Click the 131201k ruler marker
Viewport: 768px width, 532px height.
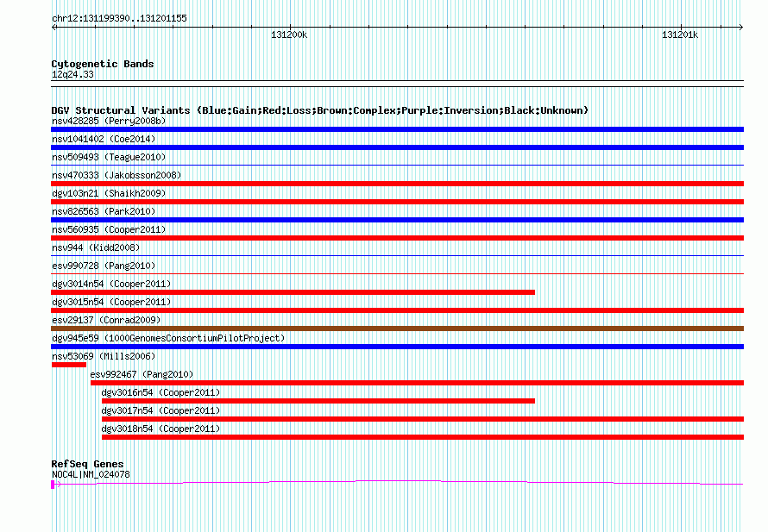680,34
